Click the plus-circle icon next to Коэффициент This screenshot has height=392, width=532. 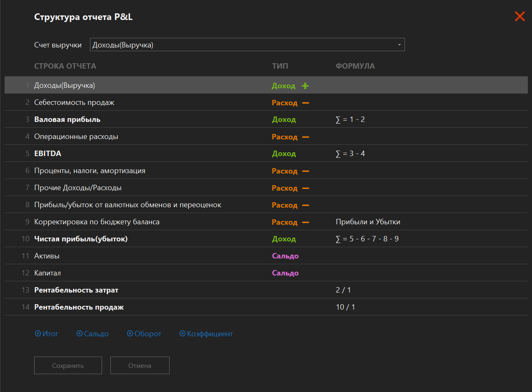pyautogui.click(x=182, y=333)
